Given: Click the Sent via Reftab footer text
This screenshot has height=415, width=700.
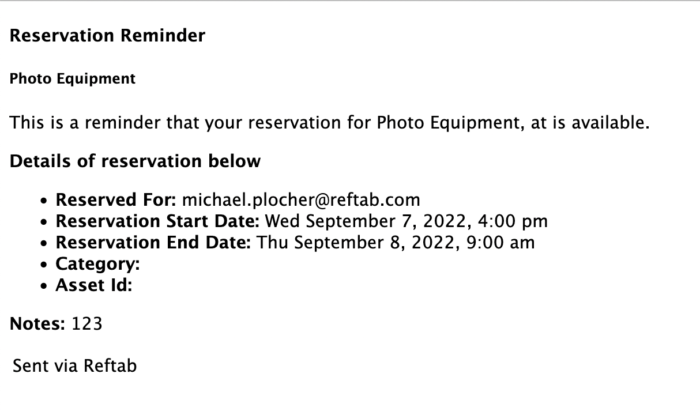Looking at the screenshot, I should [x=75, y=366].
